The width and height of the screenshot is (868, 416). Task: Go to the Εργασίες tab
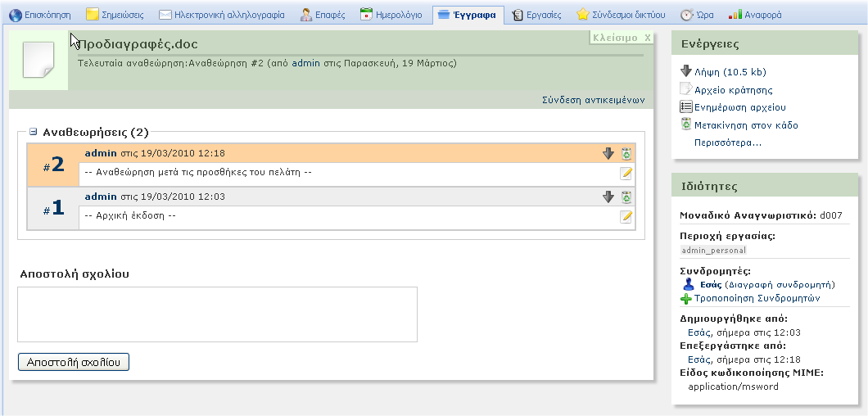536,15
